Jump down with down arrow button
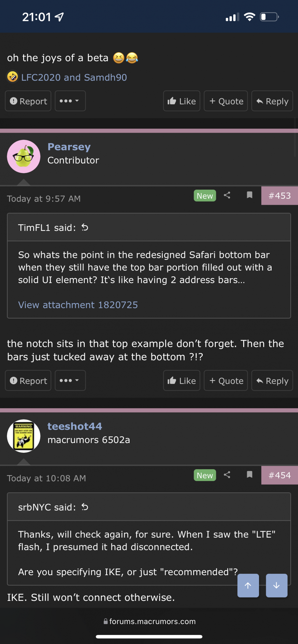Viewport: 298px width, 644px height. [276, 585]
